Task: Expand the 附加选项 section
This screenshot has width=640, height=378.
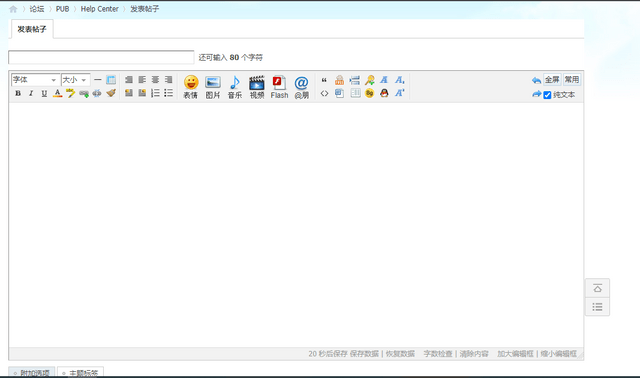Action: [x=31, y=373]
